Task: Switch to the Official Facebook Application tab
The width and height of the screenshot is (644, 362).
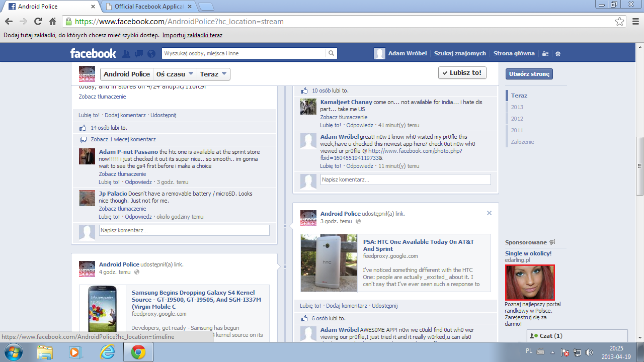Action: tap(148, 7)
